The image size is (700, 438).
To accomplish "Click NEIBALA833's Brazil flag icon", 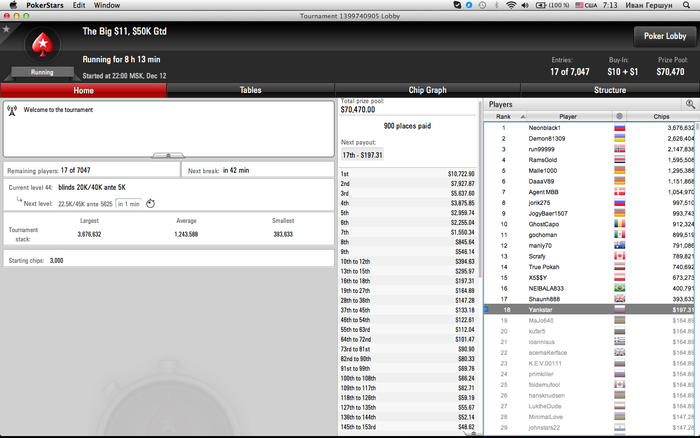I will 619,288.
